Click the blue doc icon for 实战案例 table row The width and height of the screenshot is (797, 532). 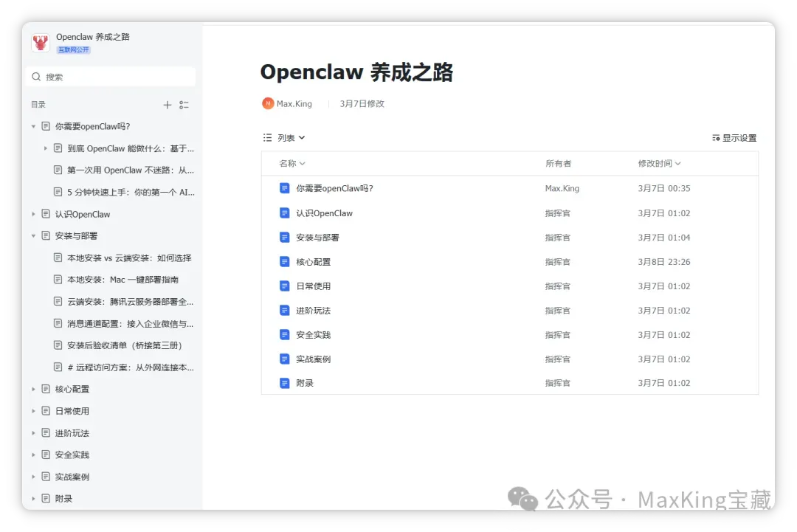[x=285, y=359]
